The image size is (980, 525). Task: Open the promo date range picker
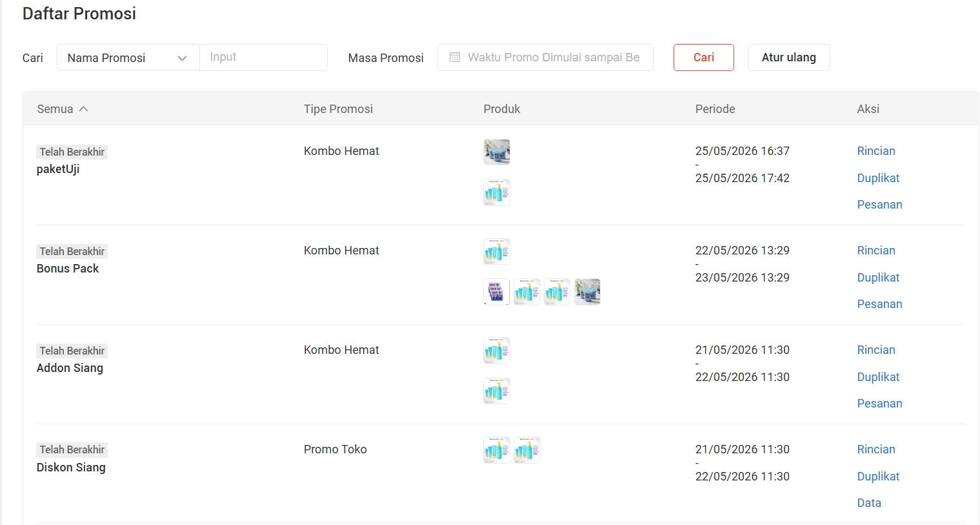[545, 57]
